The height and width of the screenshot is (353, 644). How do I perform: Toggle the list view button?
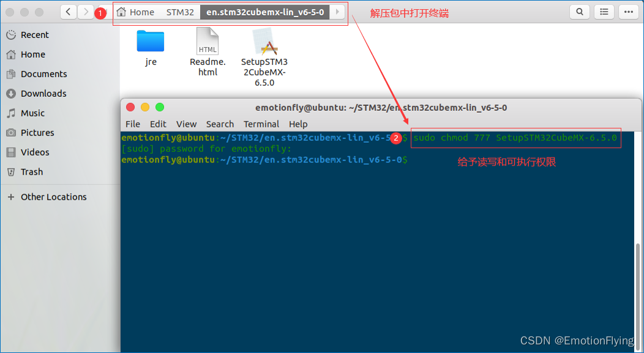coord(604,12)
